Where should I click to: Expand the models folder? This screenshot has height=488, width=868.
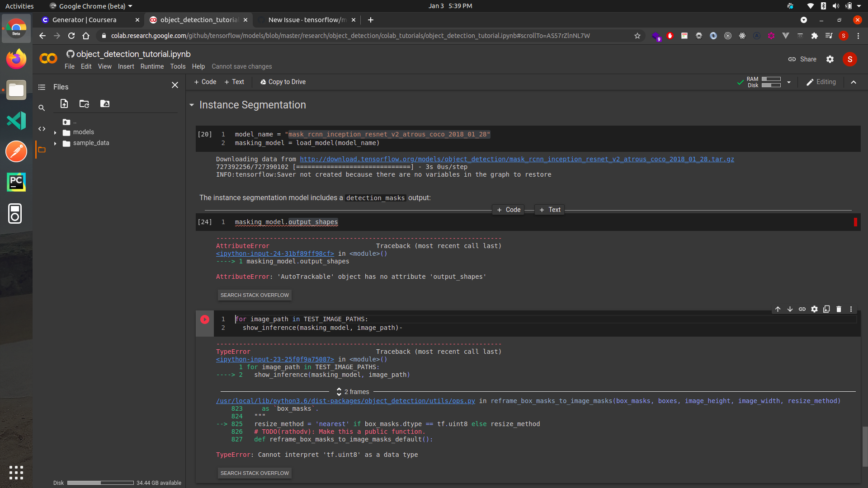pos(55,132)
